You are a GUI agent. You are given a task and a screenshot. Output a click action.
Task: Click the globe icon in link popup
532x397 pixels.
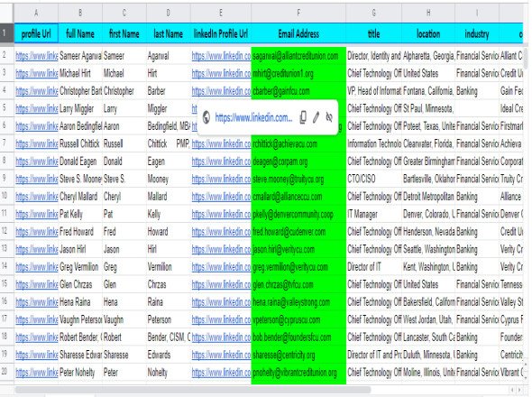point(206,118)
